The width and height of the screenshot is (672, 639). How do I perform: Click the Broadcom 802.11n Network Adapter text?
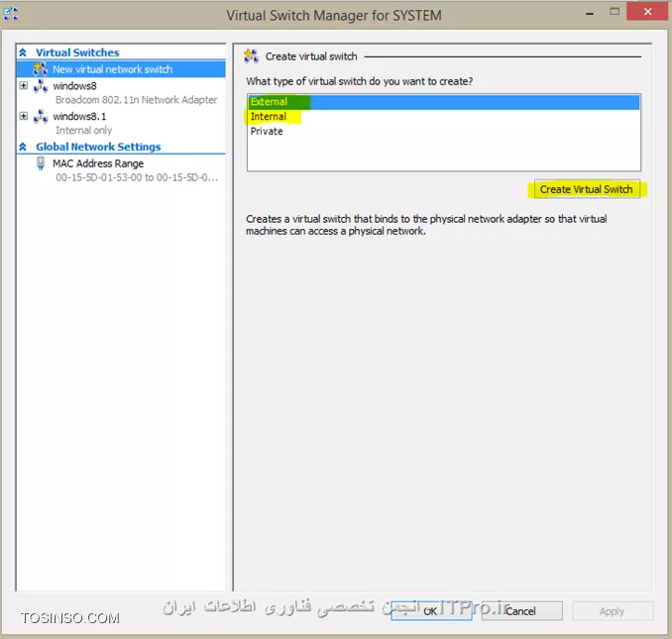(x=137, y=100)
